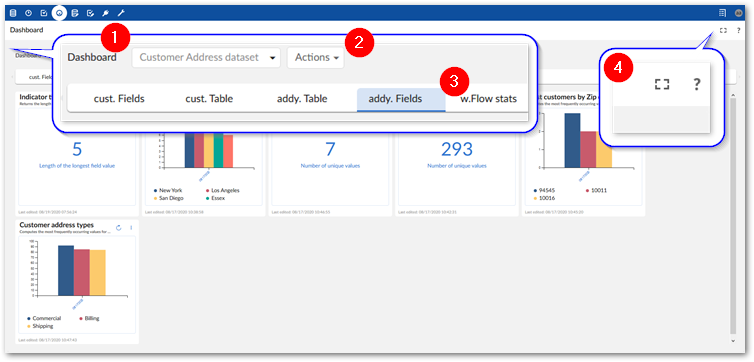This screenshot has height=362, width=754.
Task: Click the Commercial legend entry
Action: point(44,318)
